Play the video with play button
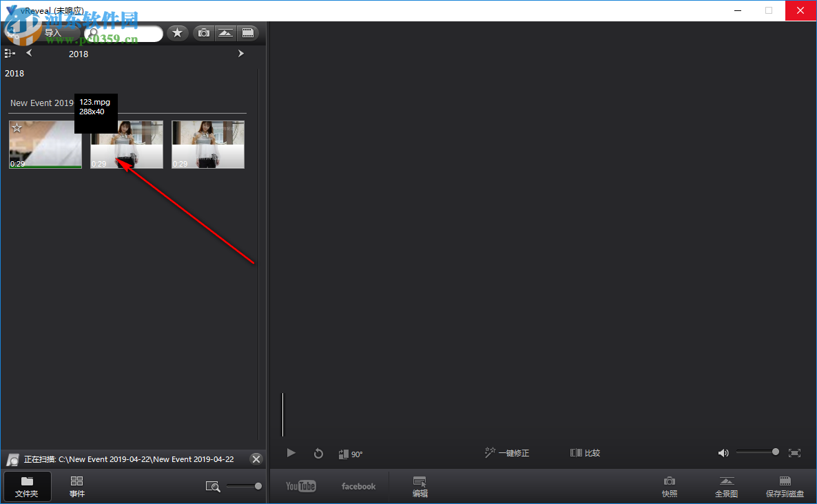The width and height of the screenshot is (817, 504). tap(291, 453)
